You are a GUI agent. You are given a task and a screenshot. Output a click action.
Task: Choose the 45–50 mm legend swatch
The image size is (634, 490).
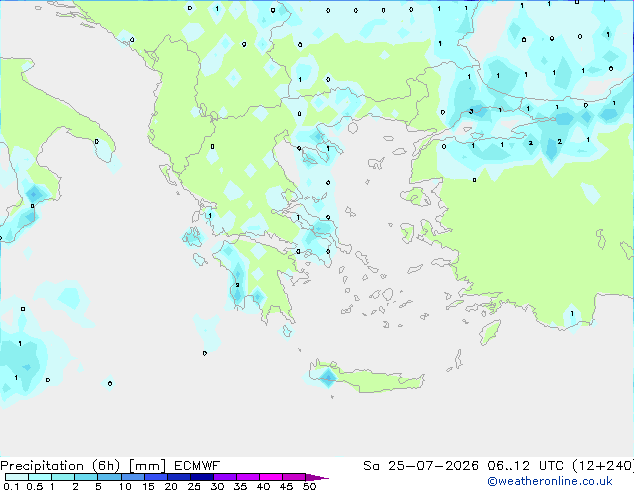tap(294, 477)
